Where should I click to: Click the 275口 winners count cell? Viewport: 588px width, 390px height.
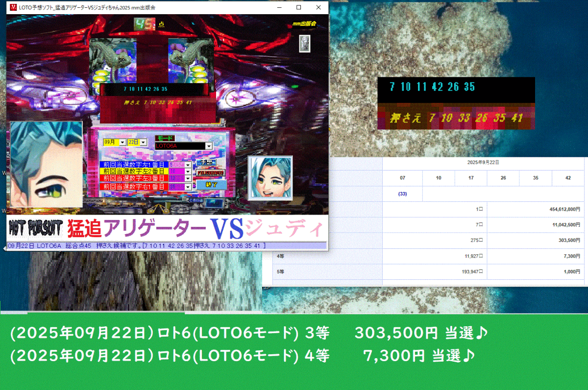pyautogui.click(x=435, y=240)
